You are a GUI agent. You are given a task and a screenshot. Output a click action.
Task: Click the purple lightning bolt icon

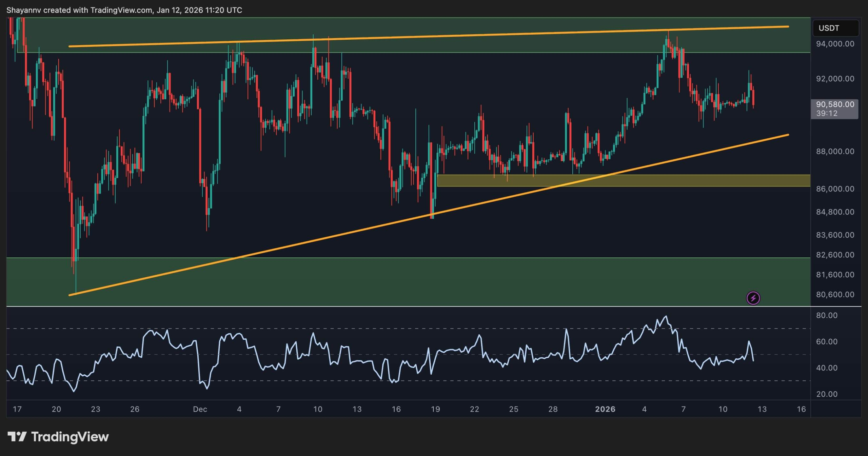coord(753,298)
